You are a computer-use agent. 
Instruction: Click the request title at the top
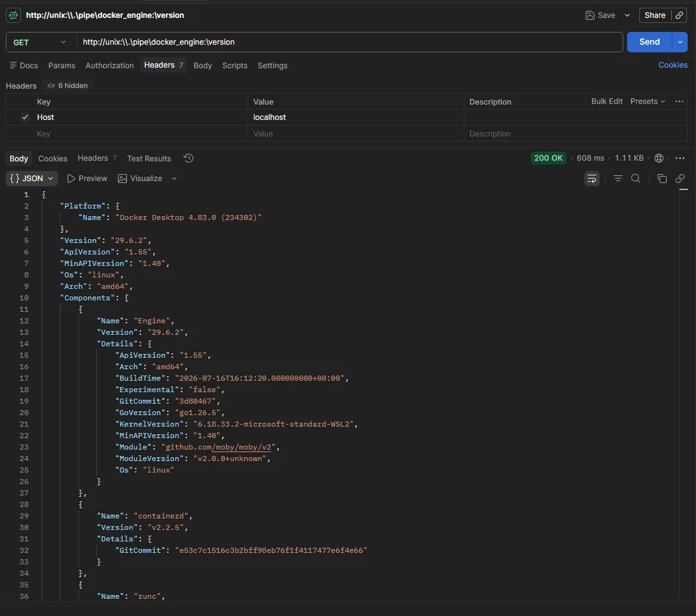pyautogui.click(x=105, y=15)
